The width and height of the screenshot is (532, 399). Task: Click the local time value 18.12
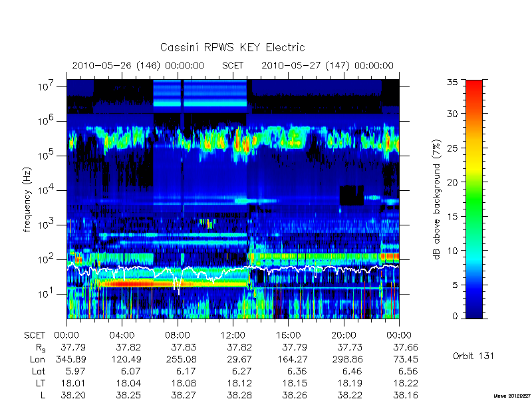click(x=239, y=384)
